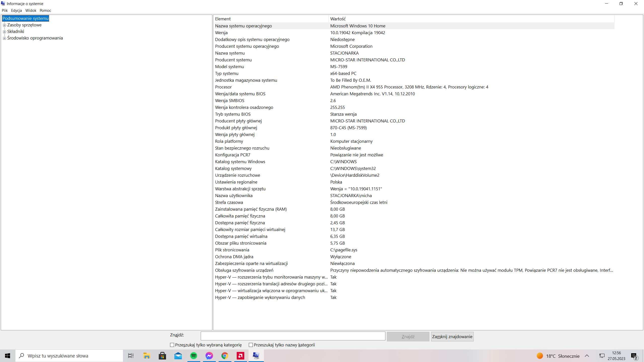Select the Model systemu row
The width and height of the screenshot is (644, 362).
414,67
